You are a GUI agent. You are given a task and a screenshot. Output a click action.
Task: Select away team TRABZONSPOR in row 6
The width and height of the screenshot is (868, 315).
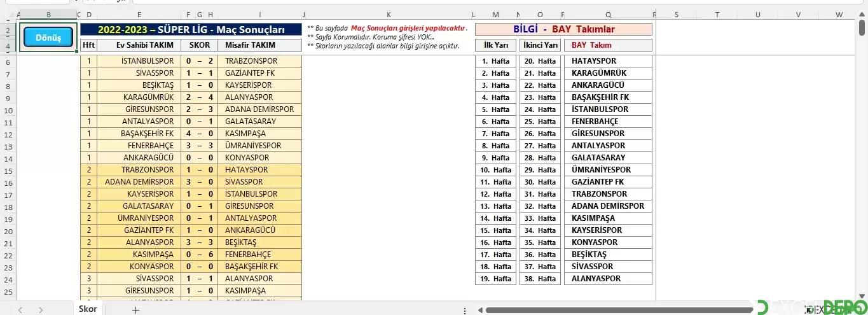[259, 61]
